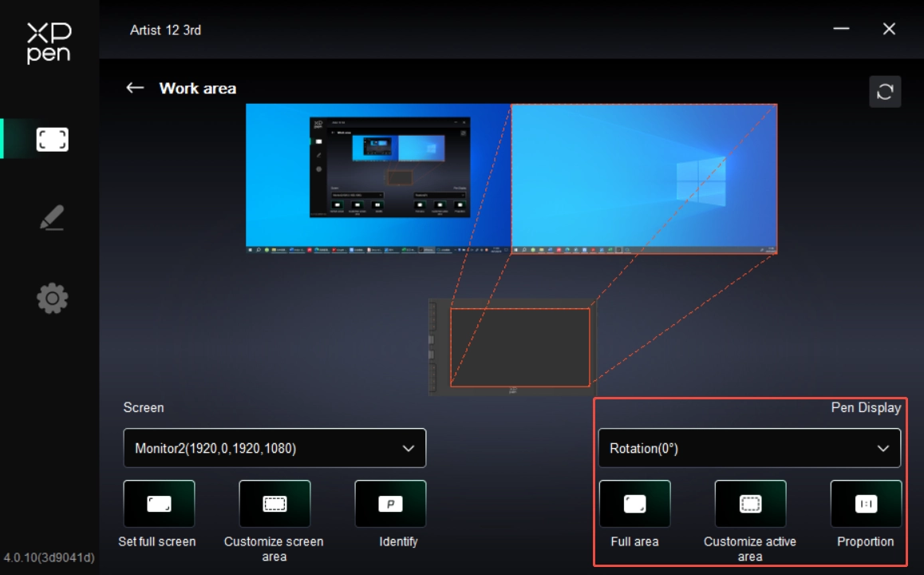Toggle the Proportion 1:1 button
The width and height of the screenshot is (924, 575).
coord(866,504)
